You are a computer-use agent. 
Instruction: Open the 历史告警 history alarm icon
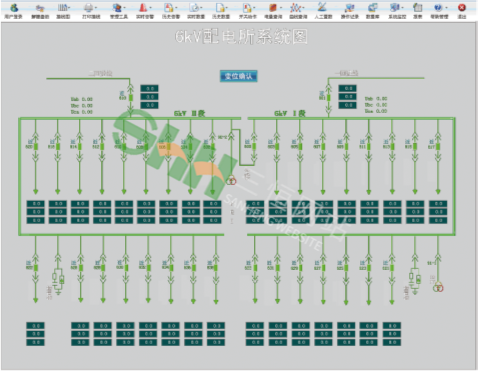169,8
